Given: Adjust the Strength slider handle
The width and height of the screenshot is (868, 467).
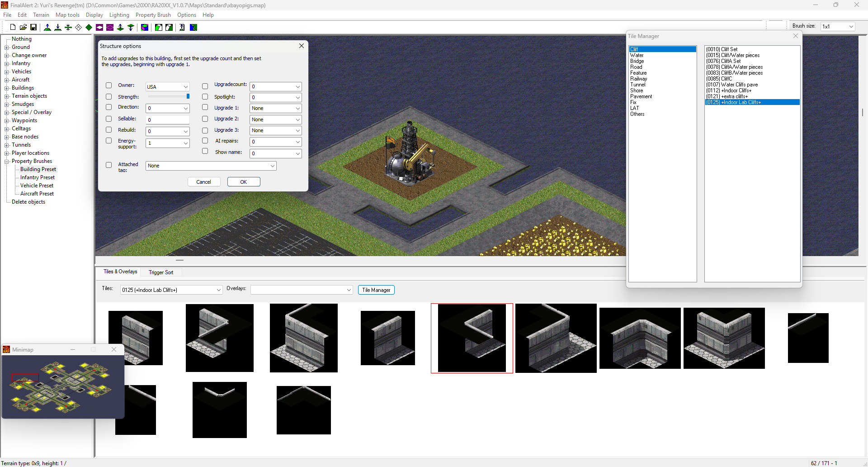Looking at the screenshot, I should pyautogui.click(x=188, y=96).
